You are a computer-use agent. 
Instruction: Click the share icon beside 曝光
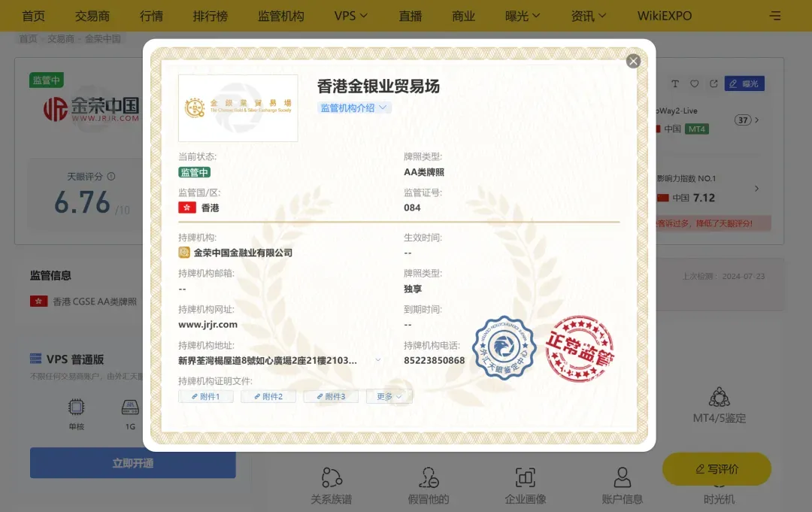pos(714,83)
